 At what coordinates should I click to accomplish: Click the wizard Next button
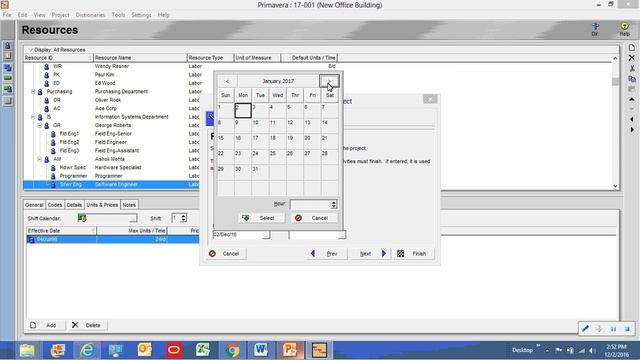(x=370, y=253)
